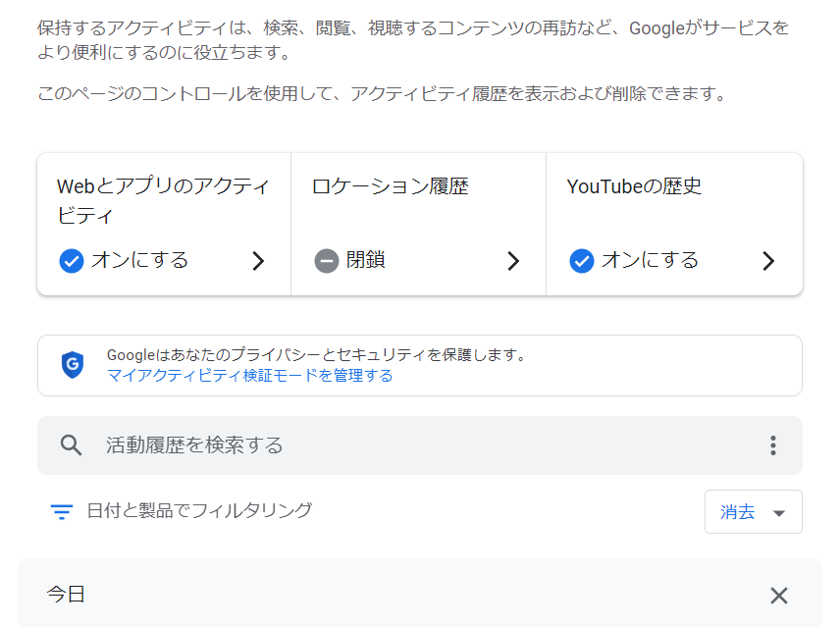
Task: Click the paused icon on ロケーション履歴
Action: [x=325, y=260]
